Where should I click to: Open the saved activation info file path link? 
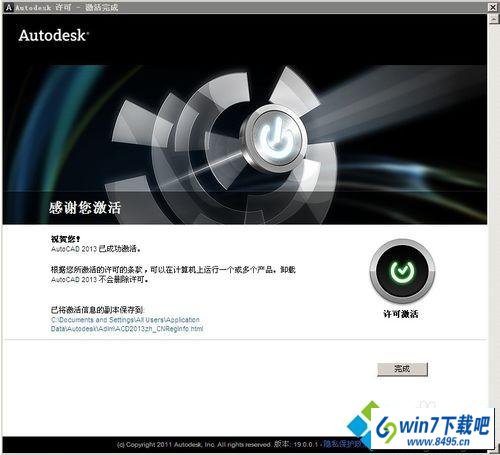(127, 324)
